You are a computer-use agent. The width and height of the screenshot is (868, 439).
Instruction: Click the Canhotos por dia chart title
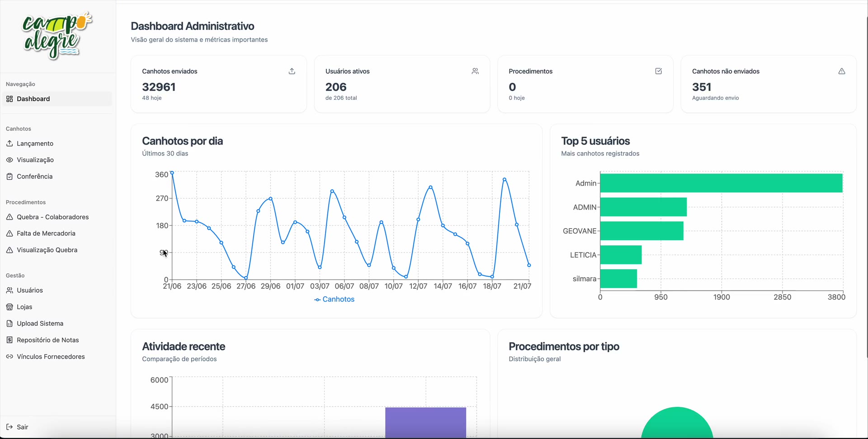(182, 141)
